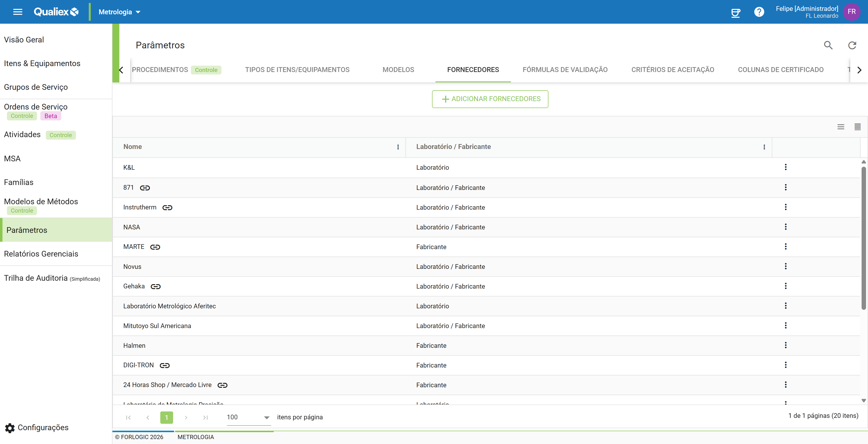The height and width of the screenshot is (444, 868).
Task: Click link icon beside 24 Horas Shop
Action: pyautogui.click(x=222, y=385)
